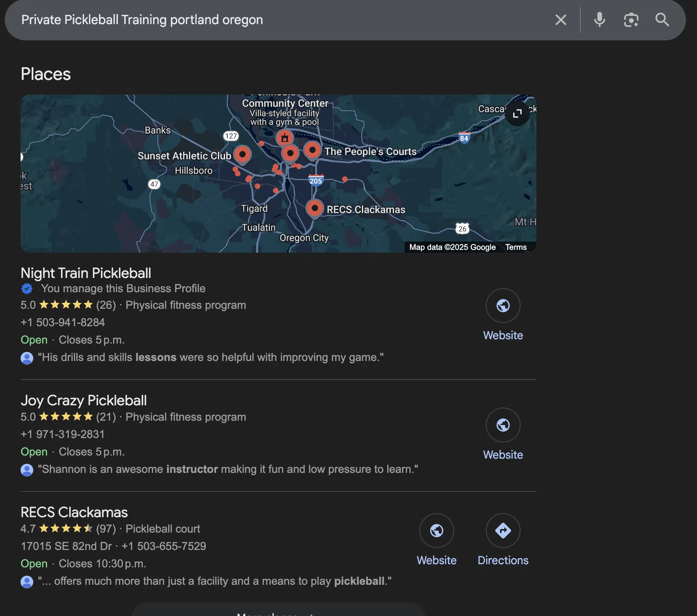Expand the map to full view

tap(517, 114)
